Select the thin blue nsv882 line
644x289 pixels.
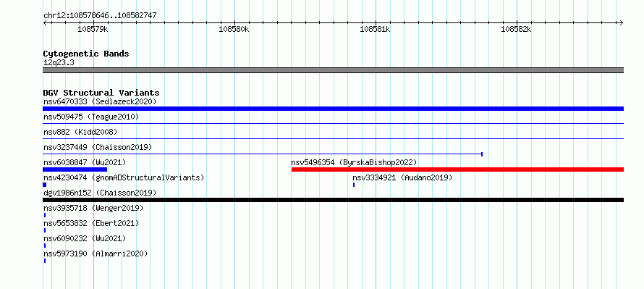coord(333,138)
